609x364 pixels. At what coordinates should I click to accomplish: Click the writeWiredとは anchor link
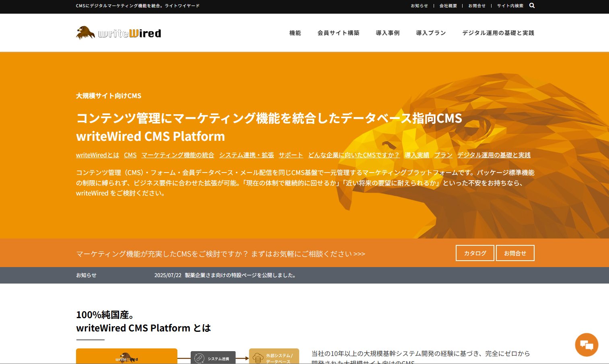click(97, 155)
